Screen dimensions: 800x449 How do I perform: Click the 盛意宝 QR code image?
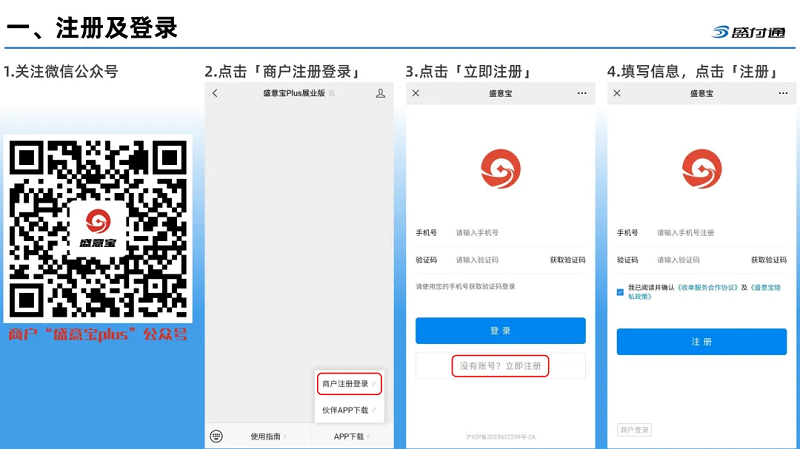pyautogui.click(x=98, y=230)
